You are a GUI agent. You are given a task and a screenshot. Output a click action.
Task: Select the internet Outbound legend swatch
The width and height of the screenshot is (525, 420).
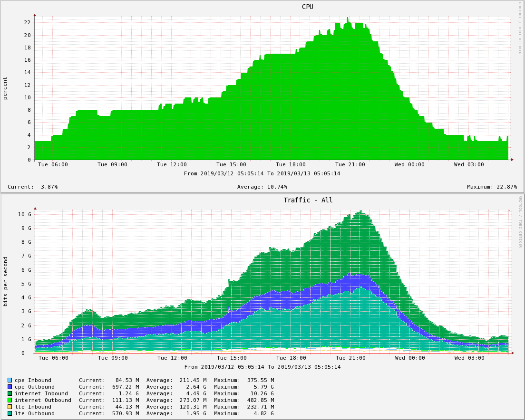point(10,400)
